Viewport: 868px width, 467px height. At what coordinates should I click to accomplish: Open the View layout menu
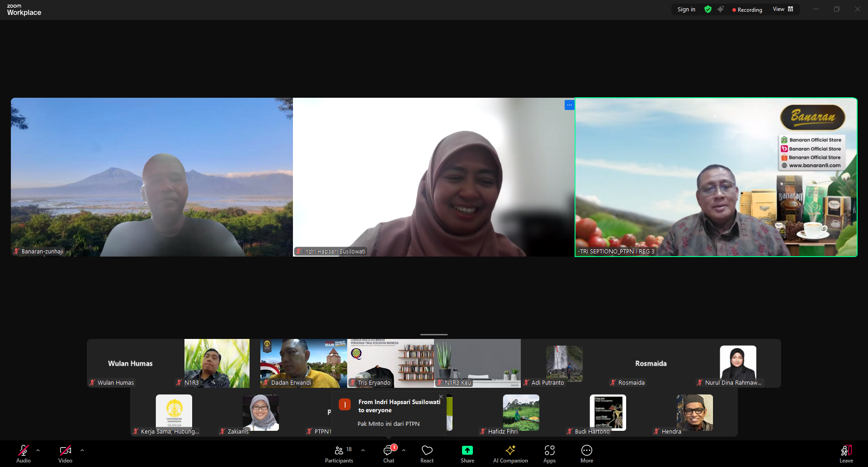[783, 10]
